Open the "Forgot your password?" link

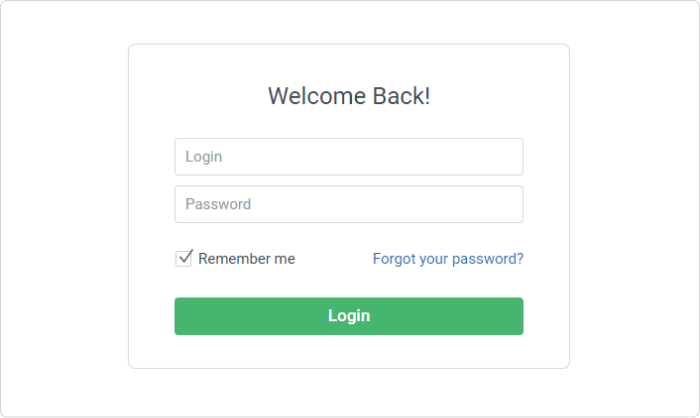(447, 259)
